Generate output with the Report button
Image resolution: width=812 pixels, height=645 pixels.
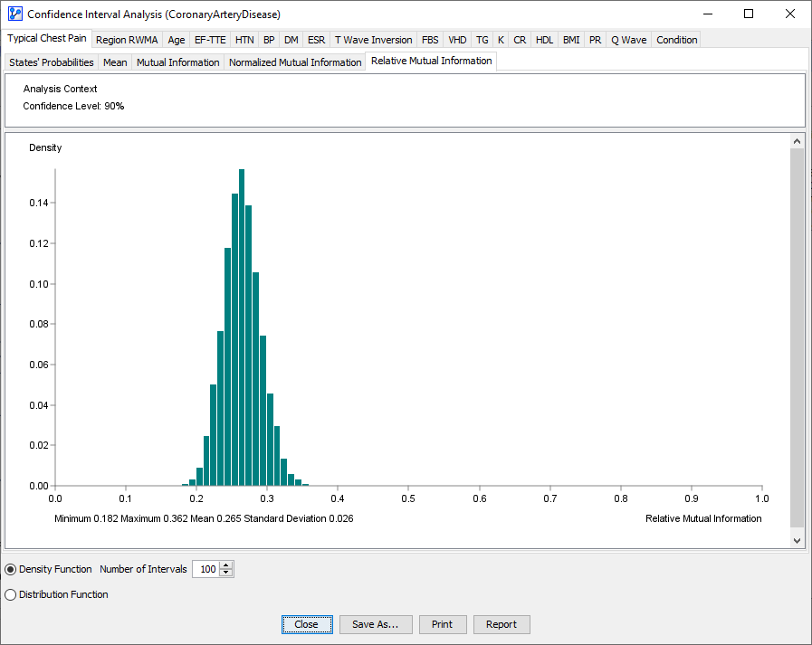tap(501, 624)
